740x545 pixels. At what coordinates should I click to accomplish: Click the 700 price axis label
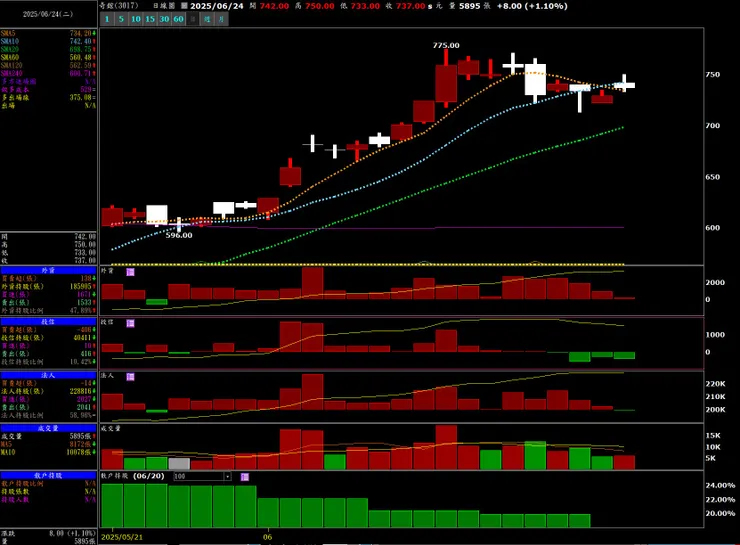point(713,126)
